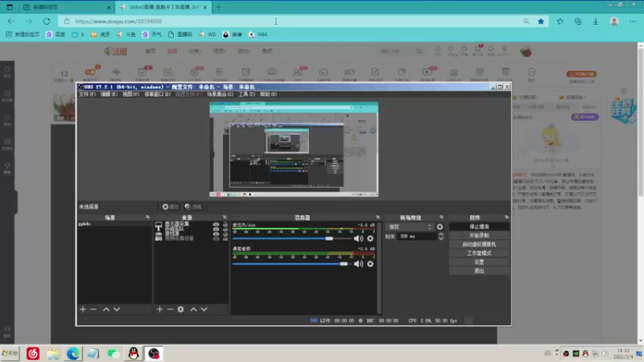The height and width of the screenshot is (362, 644).
Task: Favorite this page with the star icon
Action: (541, 22)
